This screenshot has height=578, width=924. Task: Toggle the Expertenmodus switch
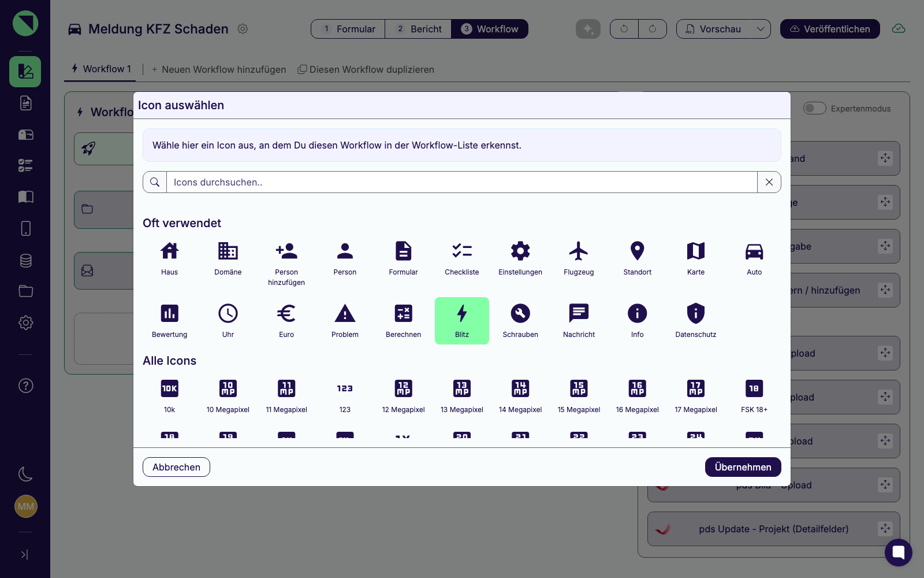814,108
